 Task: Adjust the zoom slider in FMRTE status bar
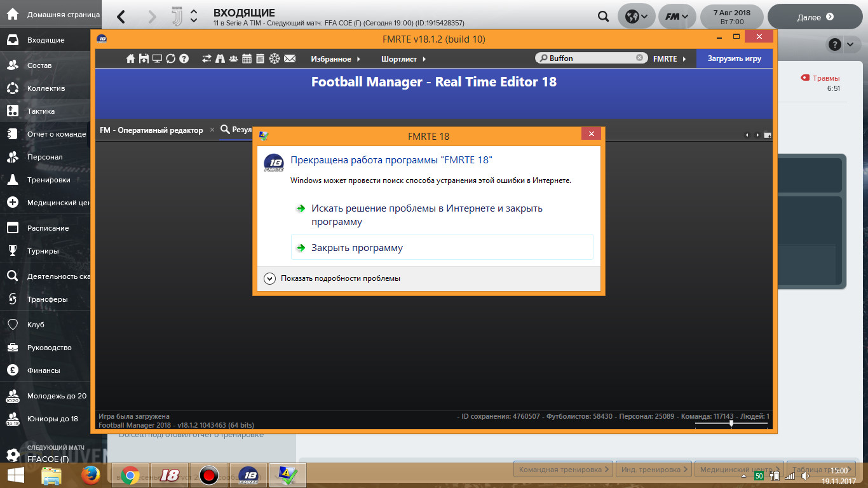coord(731,423)
